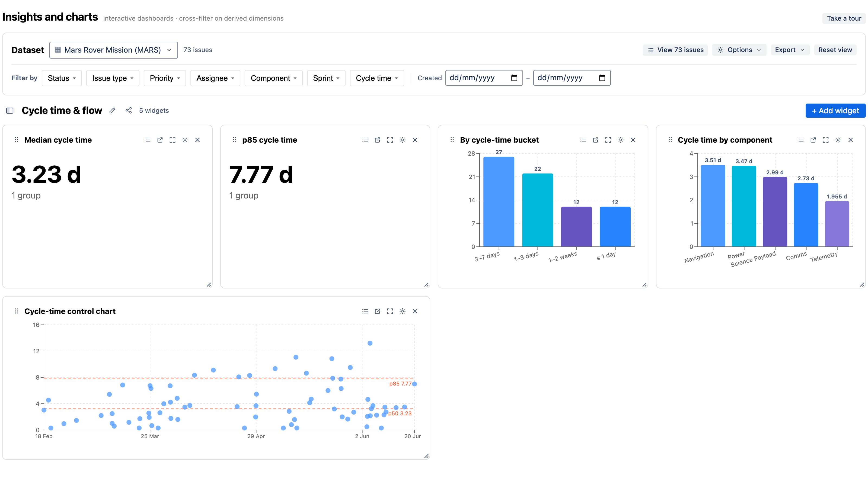This screenshot has height=488, width=868.
Task: List issues for By cycle-time bucket widget
Action: [583, 140]
